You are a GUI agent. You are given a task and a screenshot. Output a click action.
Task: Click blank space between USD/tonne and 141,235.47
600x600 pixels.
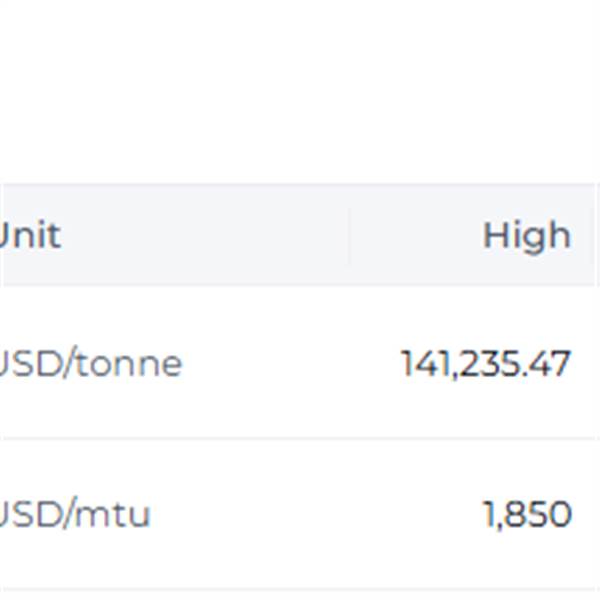pos(290,363)
